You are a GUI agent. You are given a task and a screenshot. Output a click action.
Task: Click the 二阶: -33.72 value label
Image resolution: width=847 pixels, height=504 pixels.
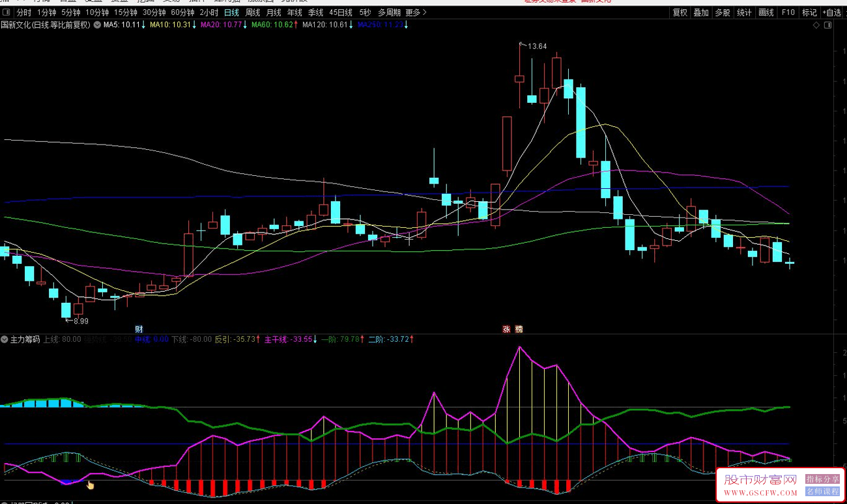(x=392, y=339)
